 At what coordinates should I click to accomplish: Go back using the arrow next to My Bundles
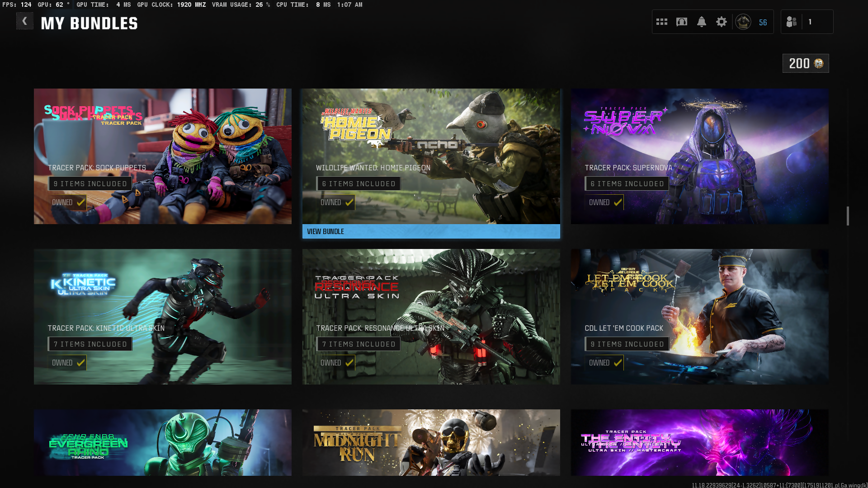pos(24,21)
